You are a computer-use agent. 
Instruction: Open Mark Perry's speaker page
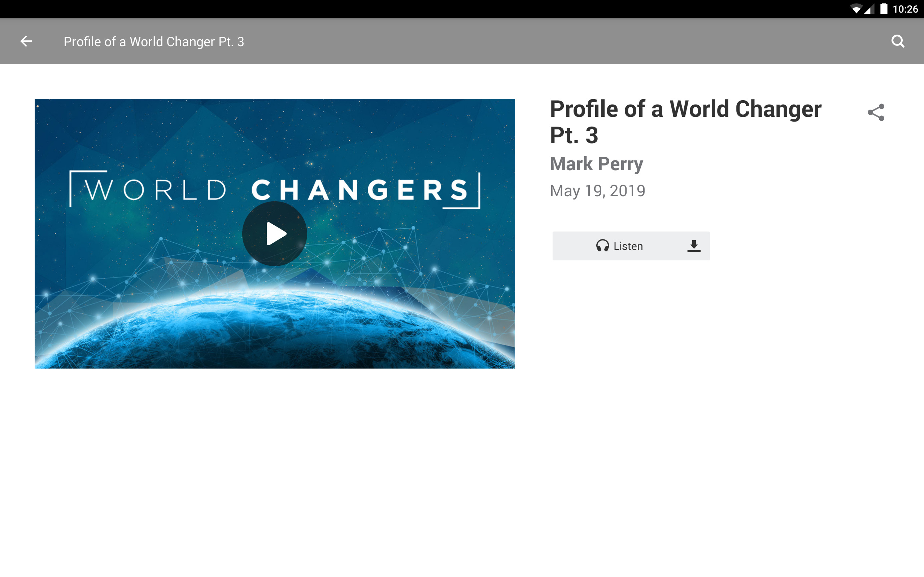(596, 163)
